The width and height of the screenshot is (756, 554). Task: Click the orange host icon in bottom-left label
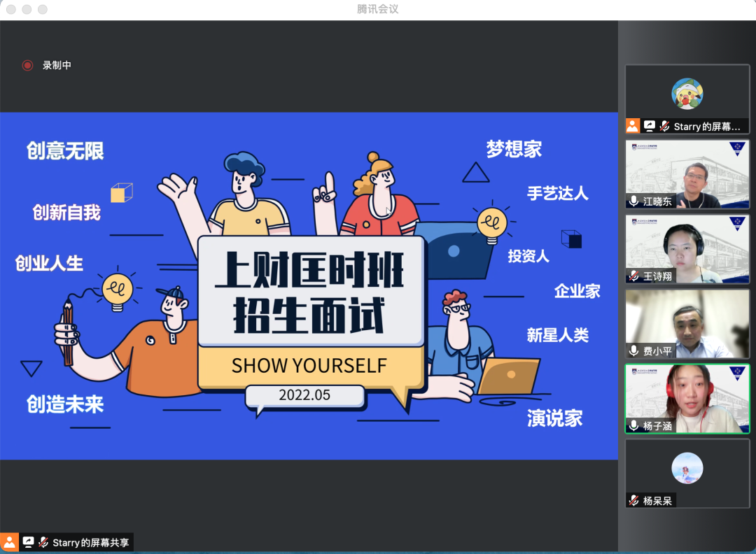point(9,542)
